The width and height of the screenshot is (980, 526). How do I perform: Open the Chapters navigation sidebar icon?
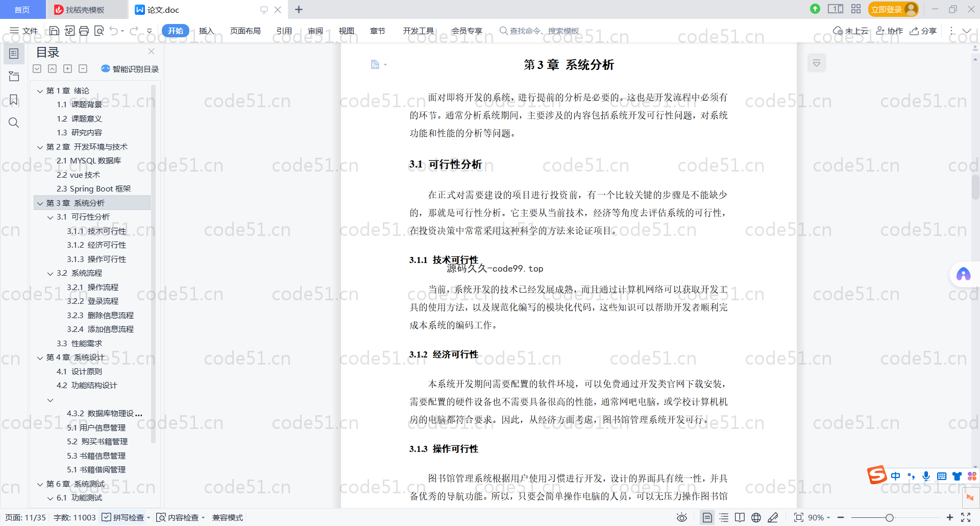pyautogui.click(x=14, y=77)
